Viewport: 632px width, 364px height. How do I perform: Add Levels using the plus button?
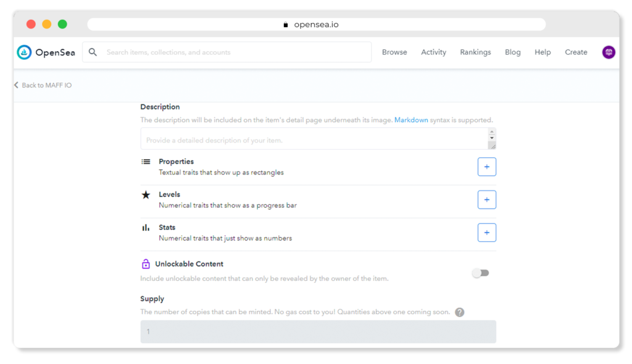(x=486, y=200)
